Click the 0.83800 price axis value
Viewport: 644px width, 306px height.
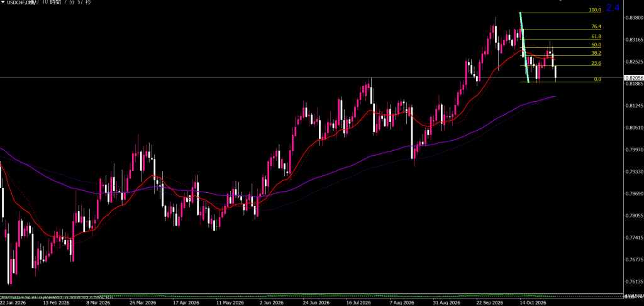pos(633,18)
